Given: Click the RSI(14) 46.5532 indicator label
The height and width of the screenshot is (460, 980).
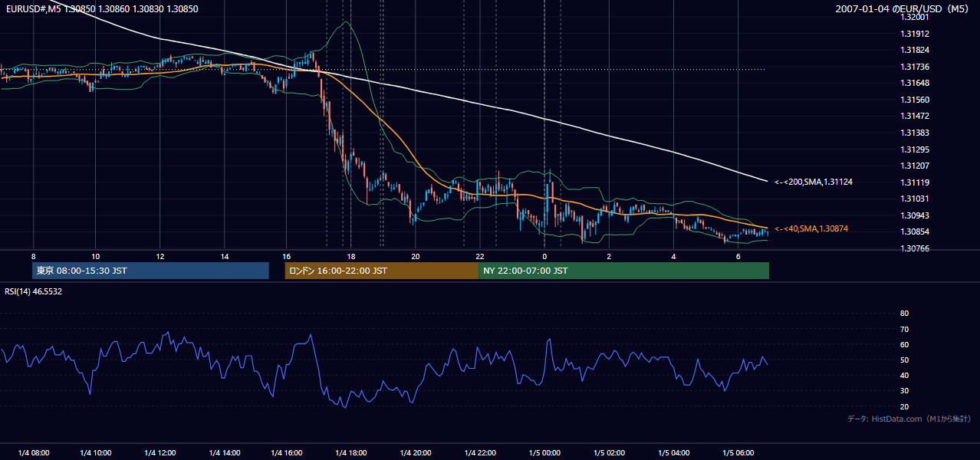Looking at the screenshot, I should 34,291.
